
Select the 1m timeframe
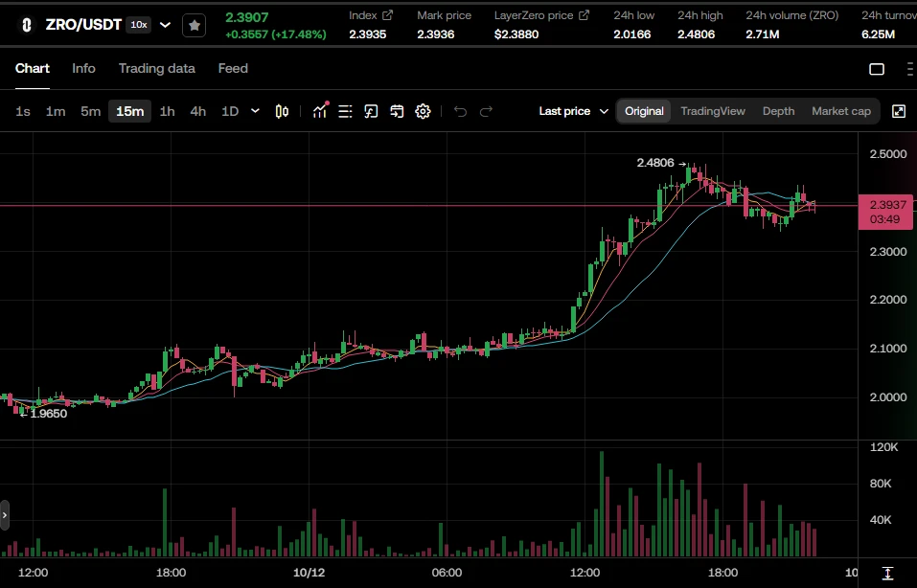56,111
